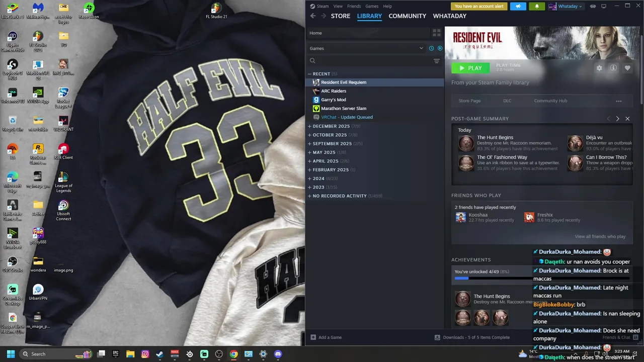
Task: Toggle show ready-to-play games filter
Action: coord(440,48)
